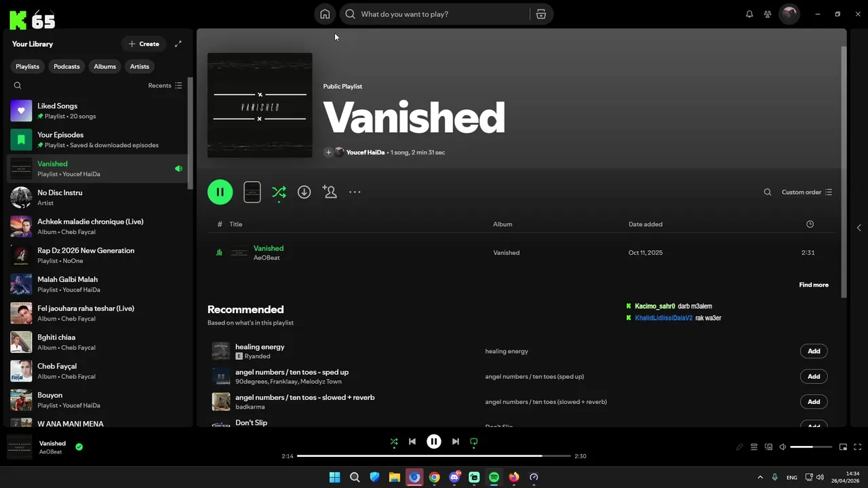This screenshot has height=488, width=868.
Task: Skip to the next track
Action: (456, 442)
